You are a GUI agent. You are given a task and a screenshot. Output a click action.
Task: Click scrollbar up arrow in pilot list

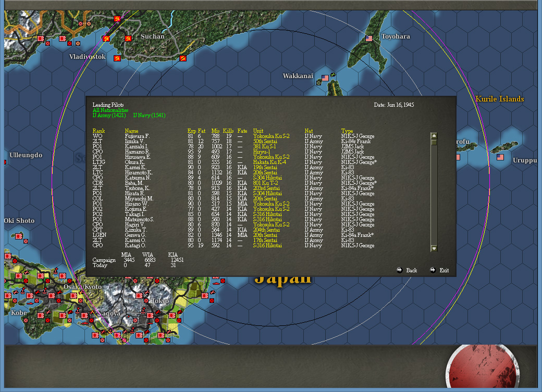434,136
